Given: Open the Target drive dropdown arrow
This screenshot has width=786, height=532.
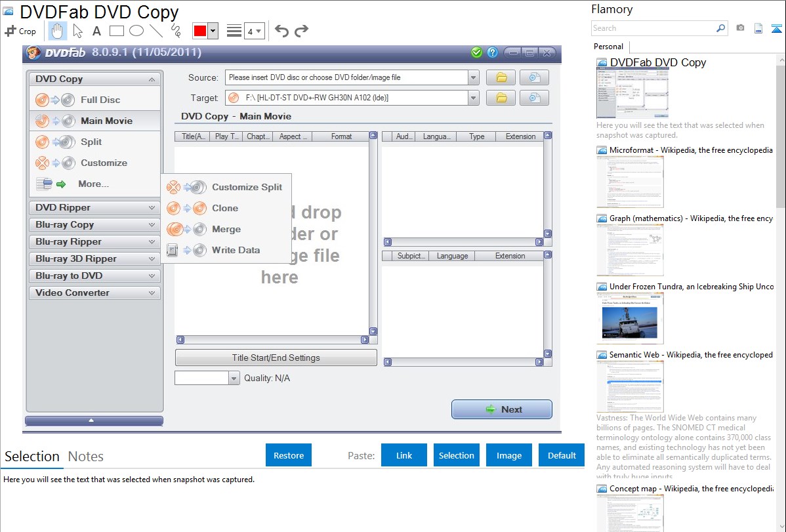Looking at the screenshot, I should click(x=473, y=97).
